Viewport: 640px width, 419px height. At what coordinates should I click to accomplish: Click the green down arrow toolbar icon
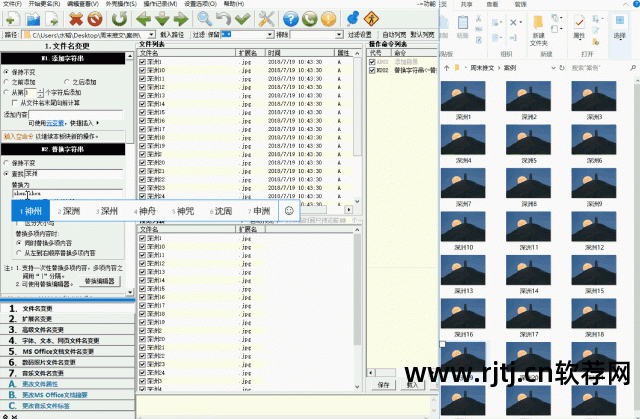[162, 19]
